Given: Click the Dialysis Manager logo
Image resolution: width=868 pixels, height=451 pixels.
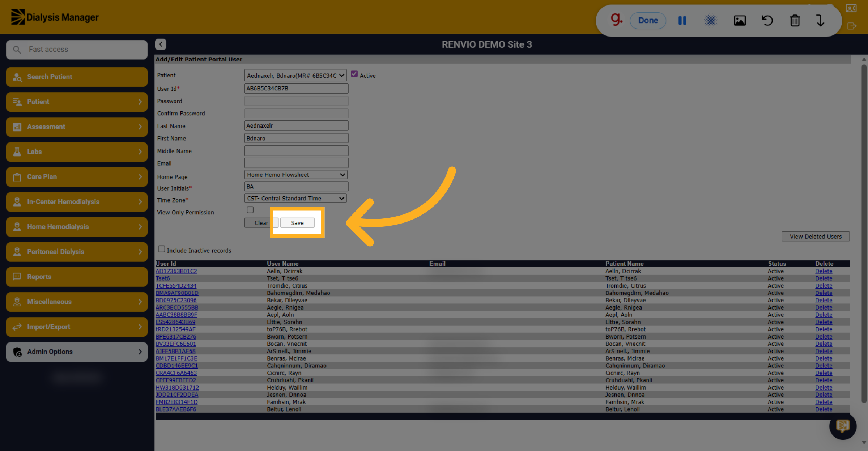Looking at the screenshot, I should pos(55,17).
